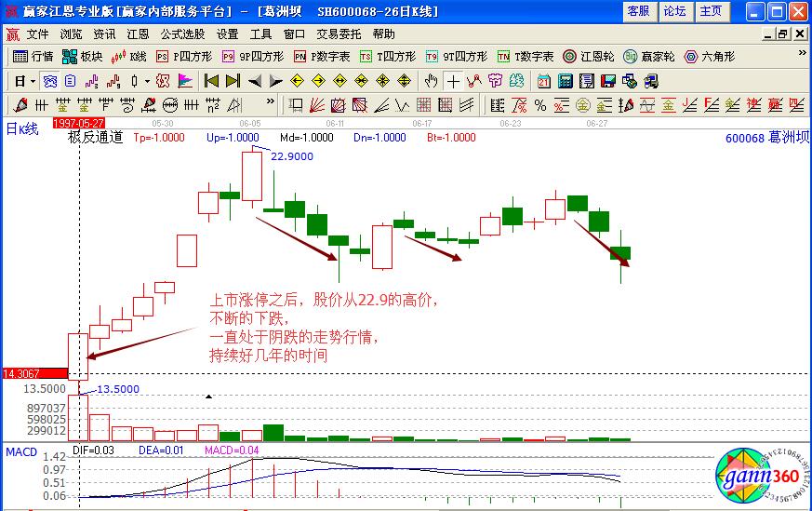Image resolution: width=812 pixels, height=511 pixels.
Task: Open the 行情 market quotes view
Action: (x=33, y=56)
